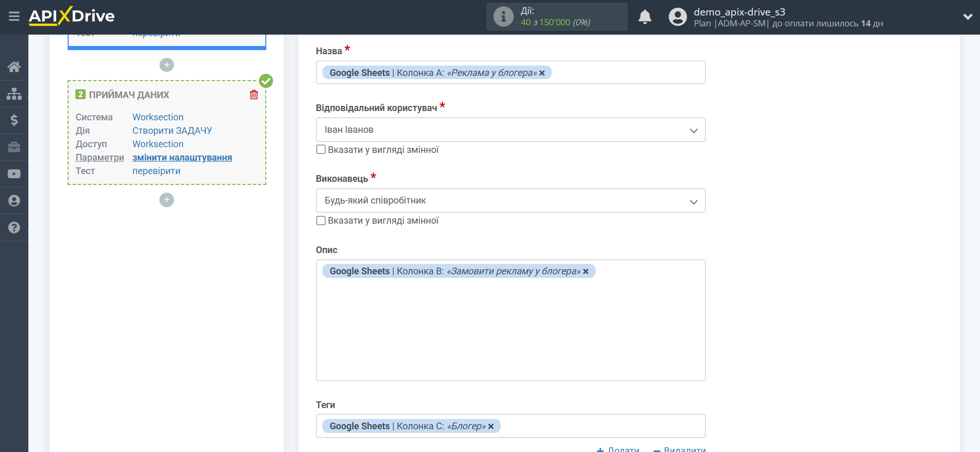Open Worksection system link
This screenshot has width=980, height=452.
158,117
